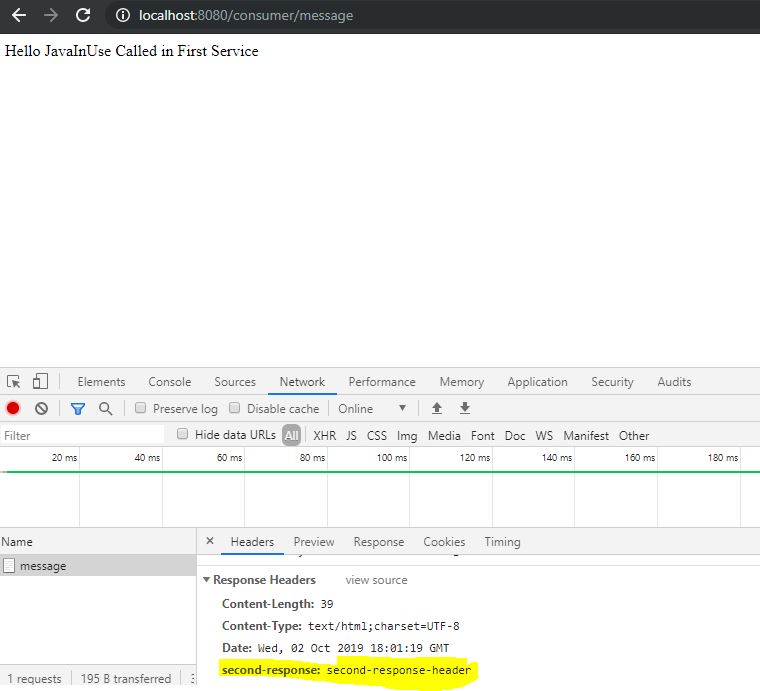Viewport: 760px width, 691px height.
Task: Select the Network tab
Action: (302, 382)
